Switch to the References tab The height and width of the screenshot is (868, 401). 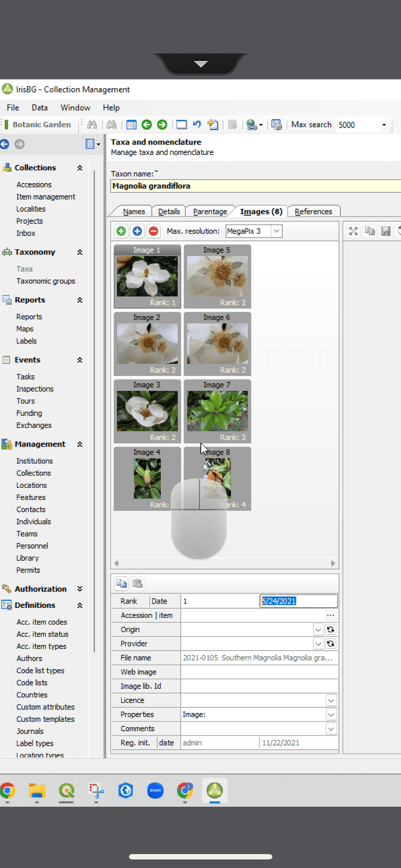(313, 211)
